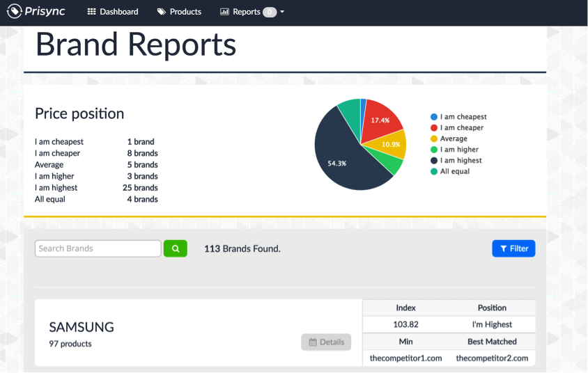
Task: Click the Reports chart icon
Action: point(224,12)
